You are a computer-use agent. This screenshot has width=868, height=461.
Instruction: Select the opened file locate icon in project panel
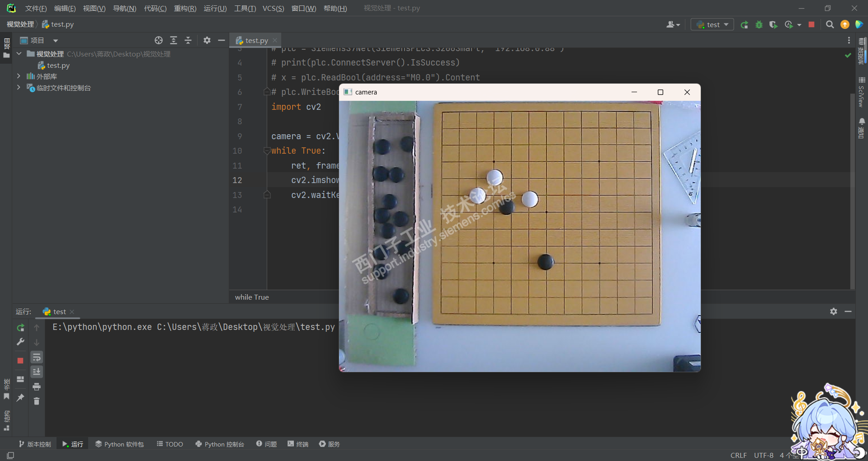[x=159, y=41]
